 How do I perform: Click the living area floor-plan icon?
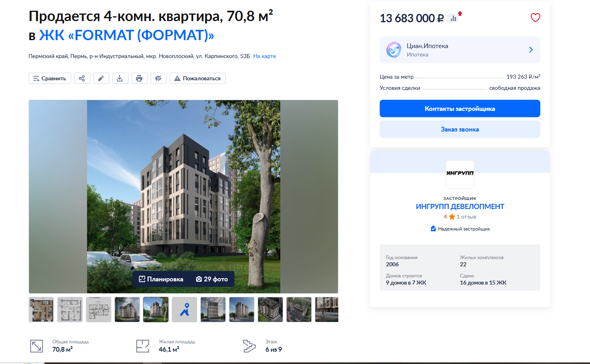[x=143, y=346]
